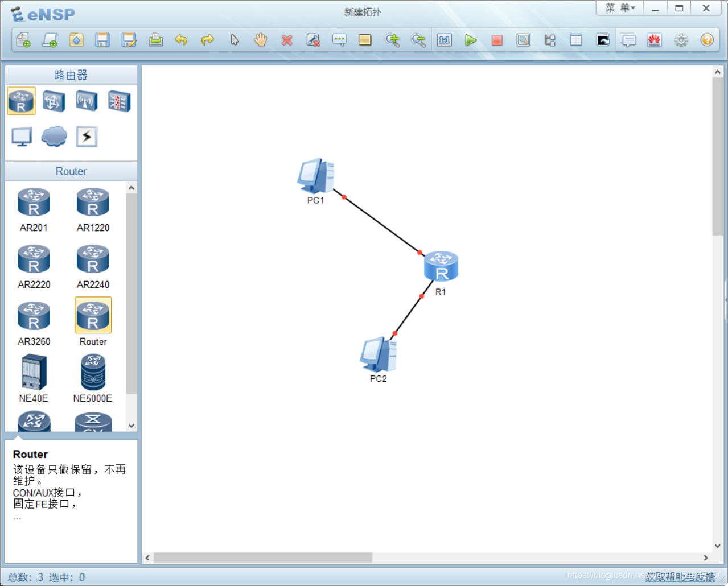Choose the generic Router model

(93, 323)
